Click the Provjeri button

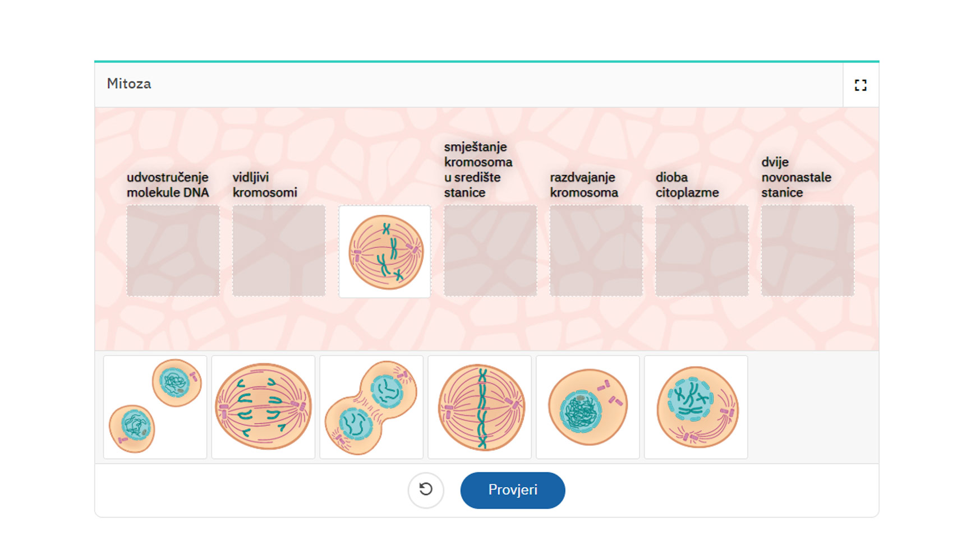tap(513, 490)
